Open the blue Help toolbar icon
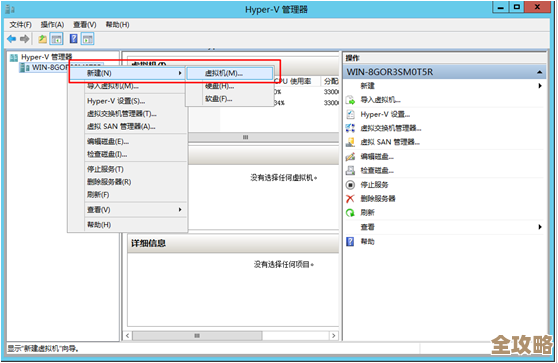 pyautogui.click(x=73, y=38)
